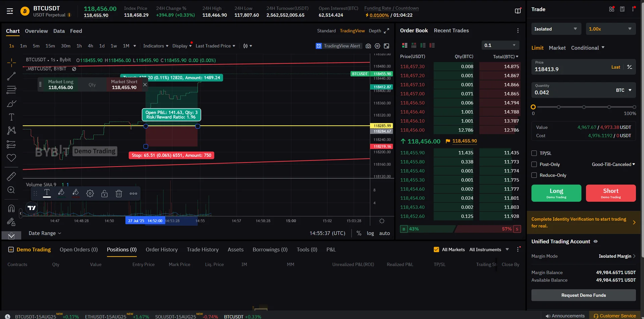The image size is (644, 319).
Task: Open time axis settings gear
Action: point(382,221)
